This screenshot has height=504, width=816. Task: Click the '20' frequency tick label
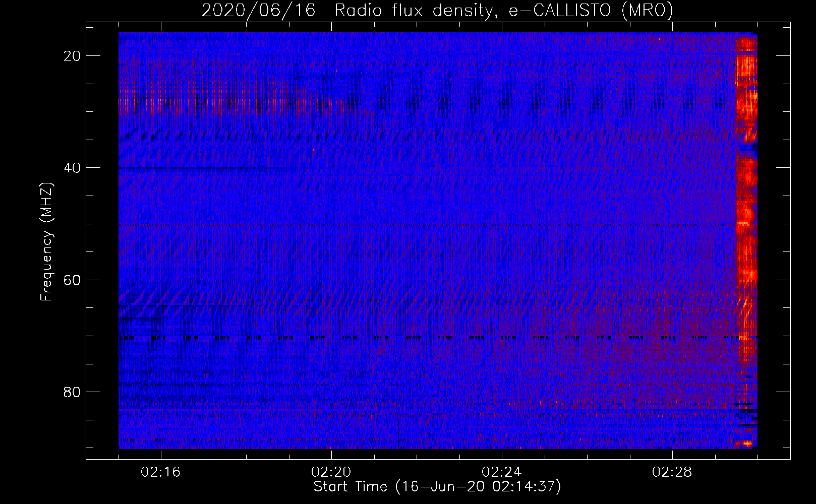[72, 56]
